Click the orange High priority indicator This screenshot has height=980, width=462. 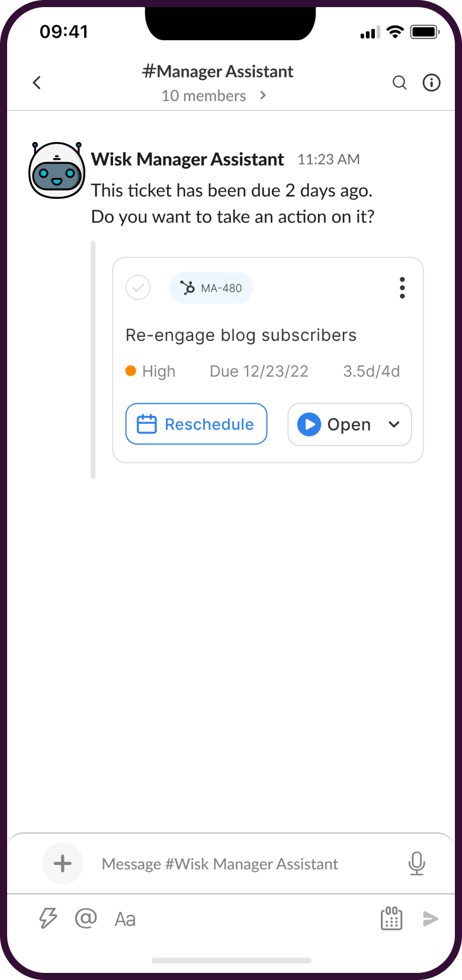[131, 371]
